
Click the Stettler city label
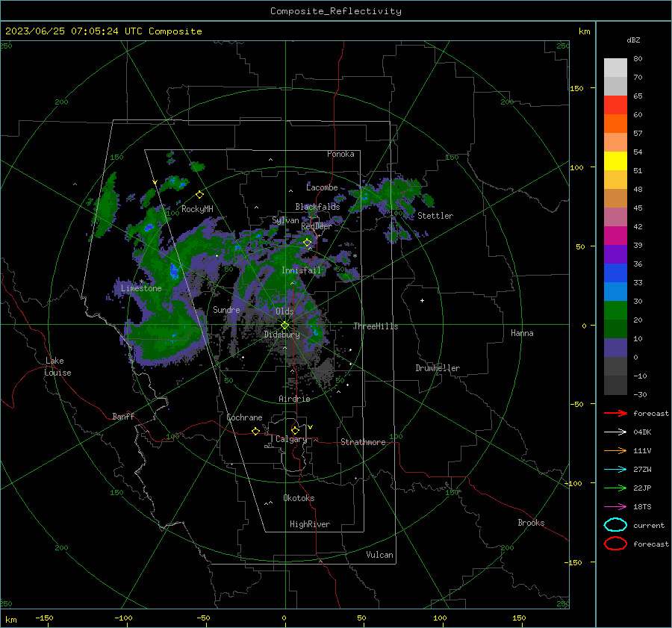tap(435, 216)
